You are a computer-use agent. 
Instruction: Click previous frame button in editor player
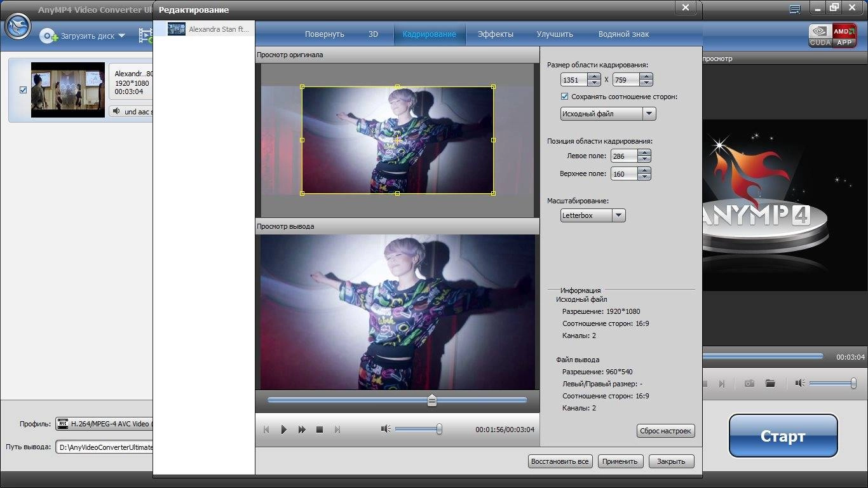[x=266, y=430]
